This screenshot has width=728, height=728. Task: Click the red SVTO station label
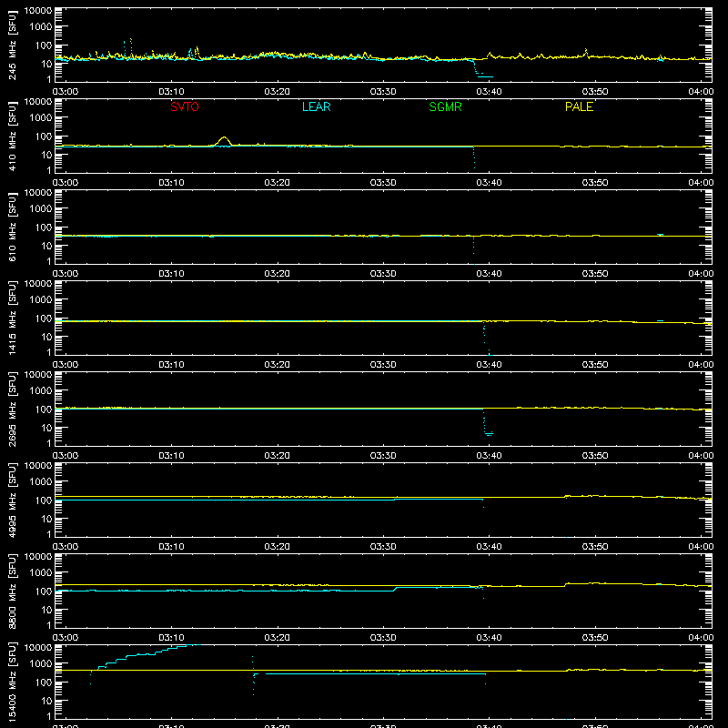(185, 106)
